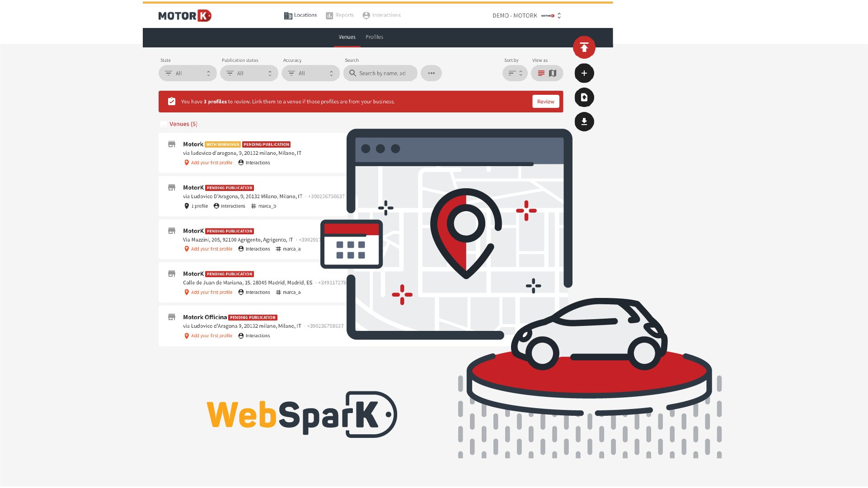The height and width of the screenshot is (488, 868).
Task: Click the Reports menu item
Action: coord(340,15)
